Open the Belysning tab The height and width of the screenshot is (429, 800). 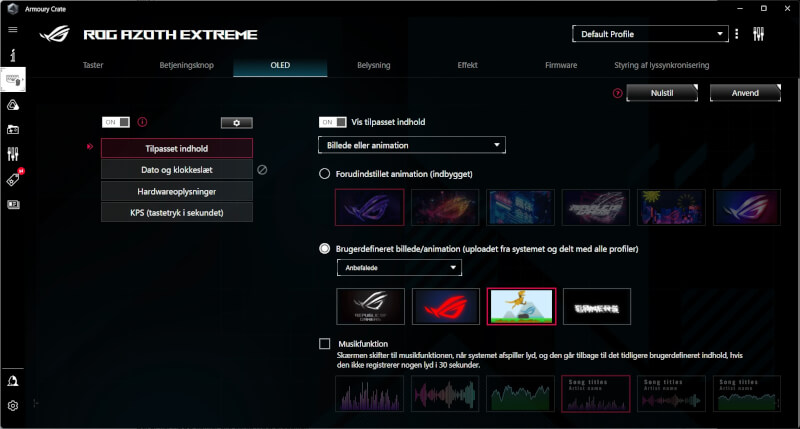[373, 65]
